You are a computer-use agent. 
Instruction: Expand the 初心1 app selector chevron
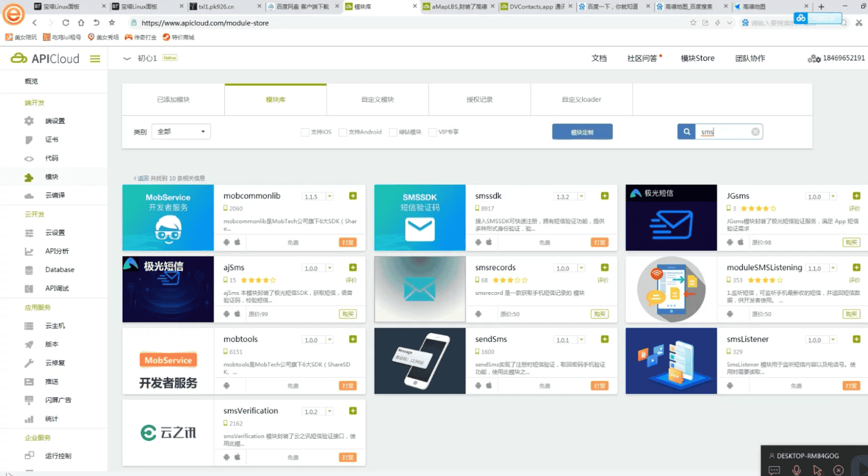[127, 59]
